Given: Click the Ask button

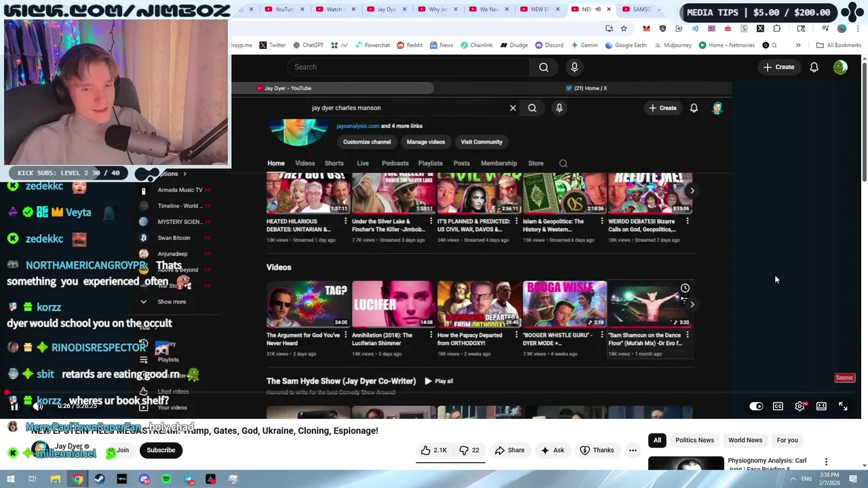Looking at the screenshot, I should tap(553, 450).
